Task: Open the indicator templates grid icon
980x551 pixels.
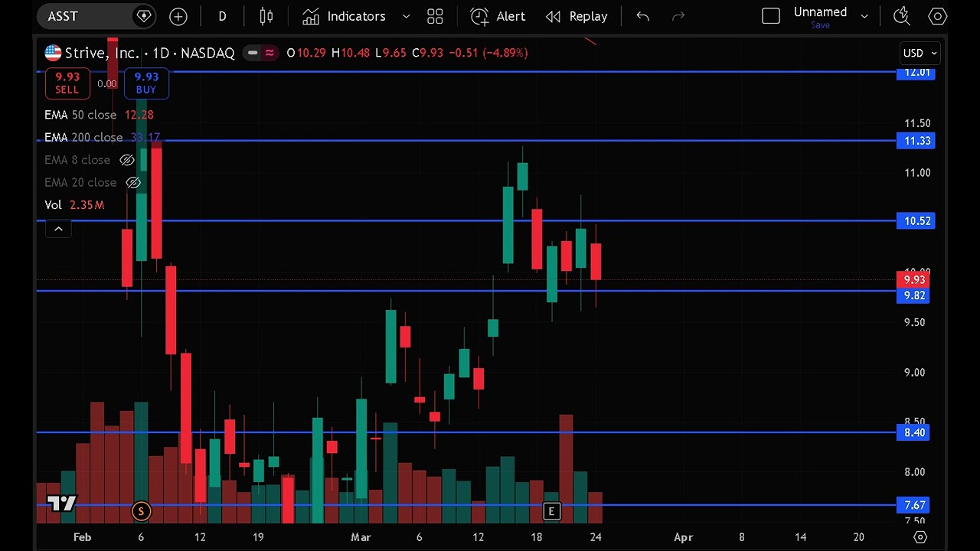Action: 435,16
